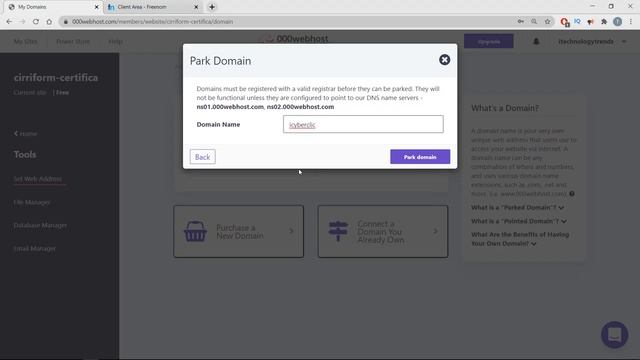640x360 pixels.
Task: Open notifications bell icon
Action: (536, 41)
